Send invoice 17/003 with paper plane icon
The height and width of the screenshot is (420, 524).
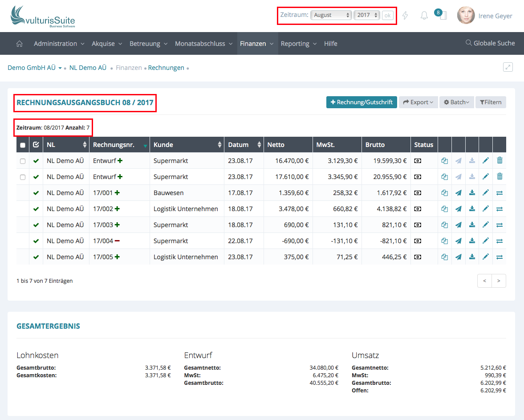(x=458, y=225)
